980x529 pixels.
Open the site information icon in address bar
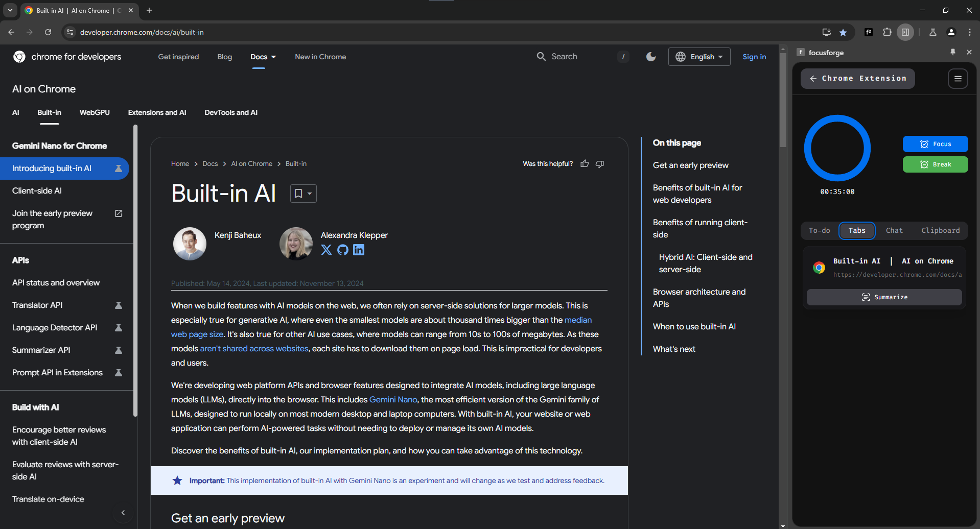70,32
